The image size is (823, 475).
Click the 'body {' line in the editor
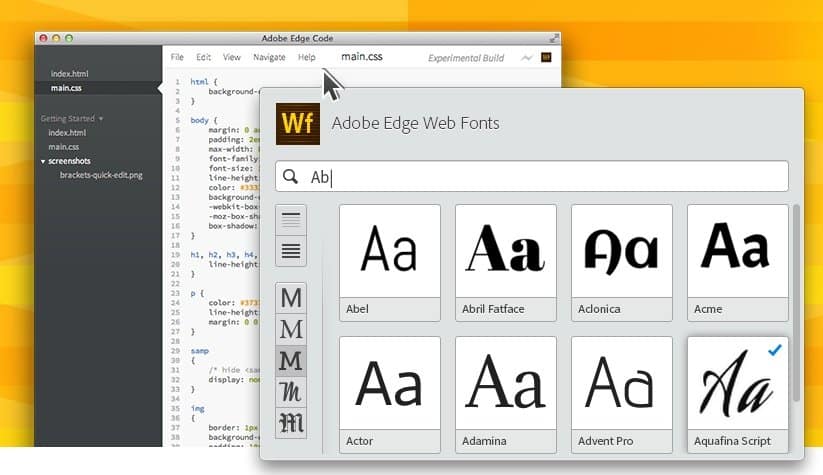click(x=204, y=120)
